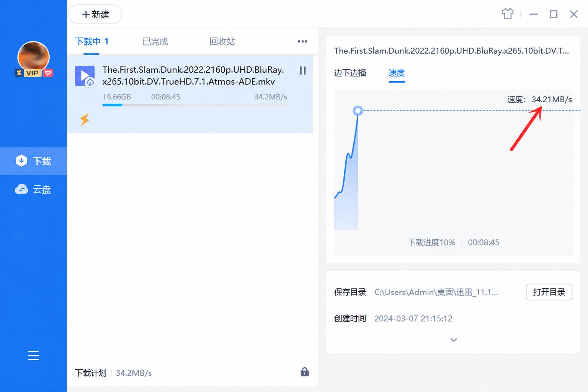Pause the Slam Dunk download task
This screenshot has width=588, height=392.
pyautogui.click(x=303, y=70)
